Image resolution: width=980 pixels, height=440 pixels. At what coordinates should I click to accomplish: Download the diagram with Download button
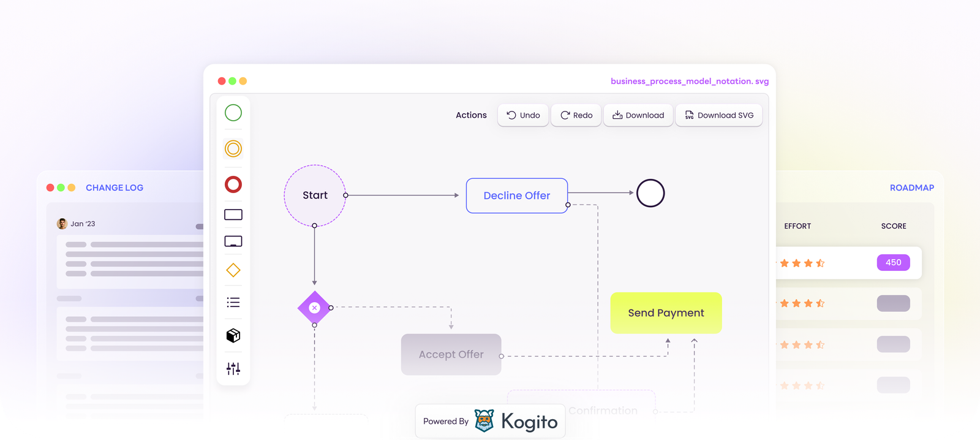(x=638, y=115)
